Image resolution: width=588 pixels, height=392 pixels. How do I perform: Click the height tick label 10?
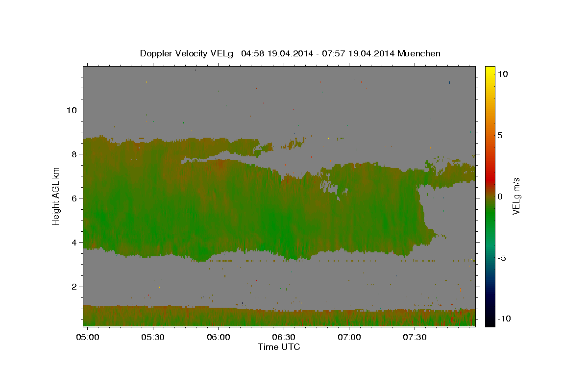coord(72,110)
